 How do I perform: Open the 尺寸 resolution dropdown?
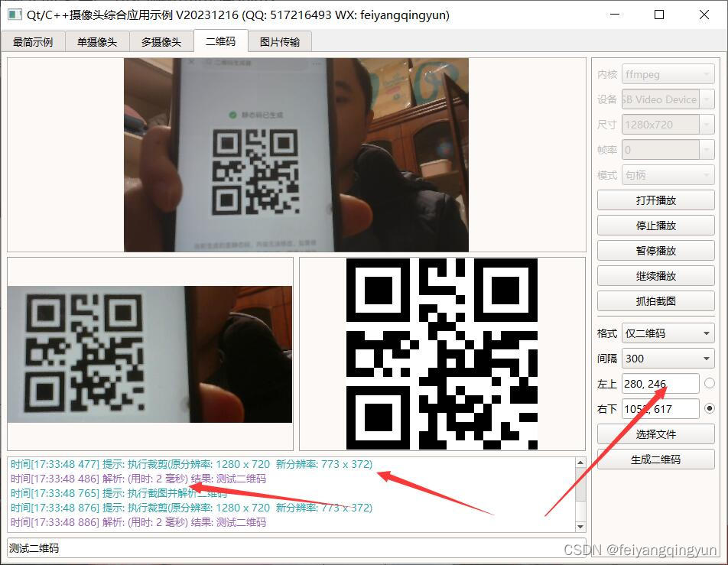coord(668,124)
